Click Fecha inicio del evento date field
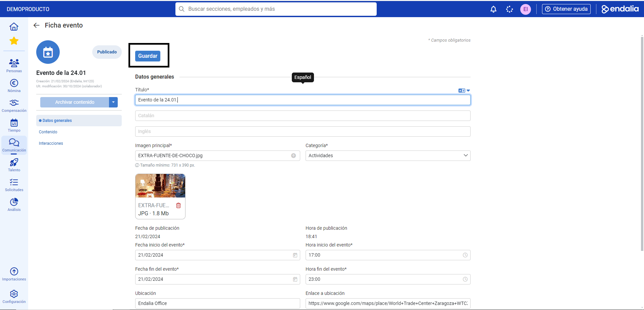 [217, 255]
